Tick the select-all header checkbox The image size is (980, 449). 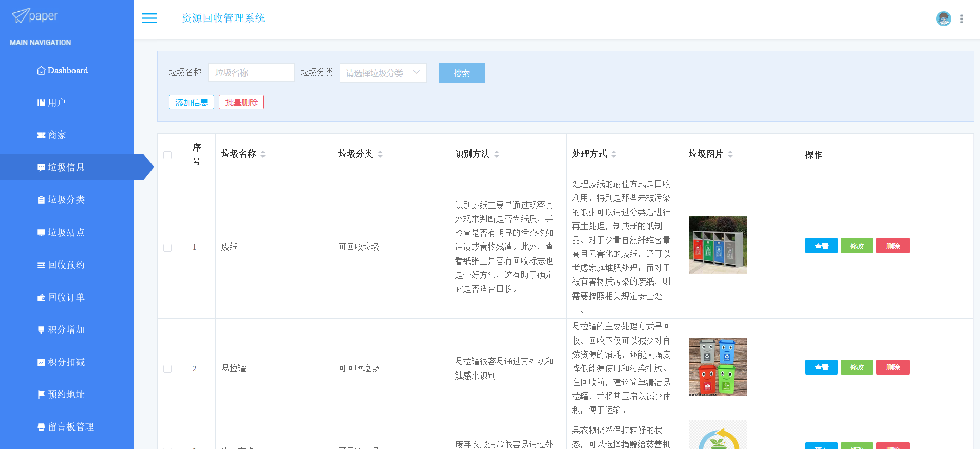pyautogui.click(x=167, y=155)
